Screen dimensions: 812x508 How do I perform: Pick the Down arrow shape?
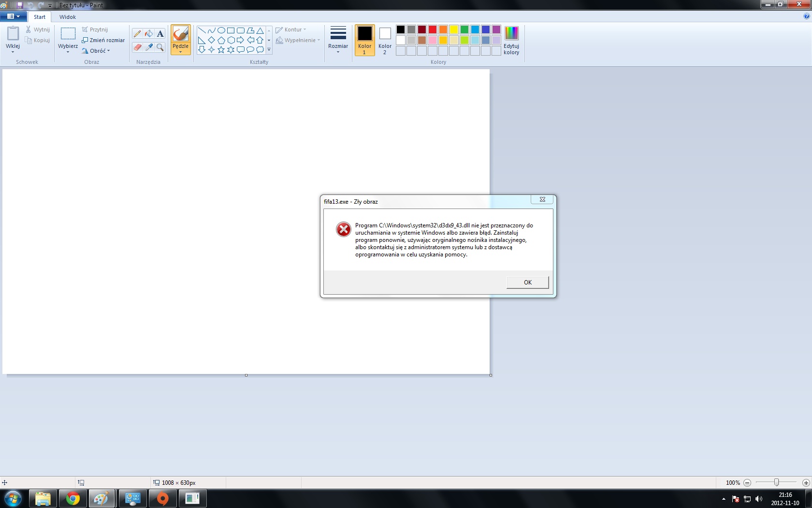point(202,50)
